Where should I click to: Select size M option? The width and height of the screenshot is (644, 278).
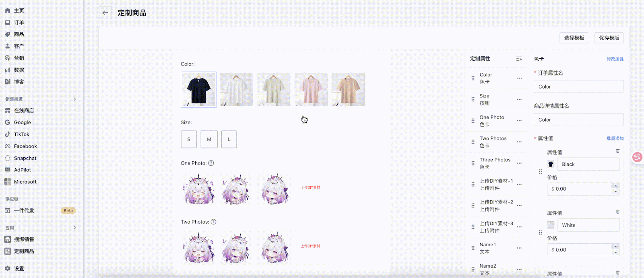[x=209, y=139]
